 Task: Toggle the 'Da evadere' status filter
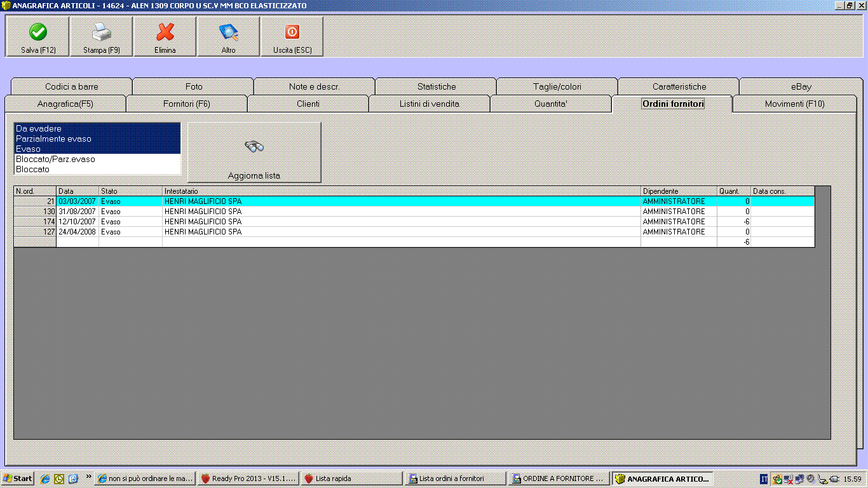click(97, 128)
